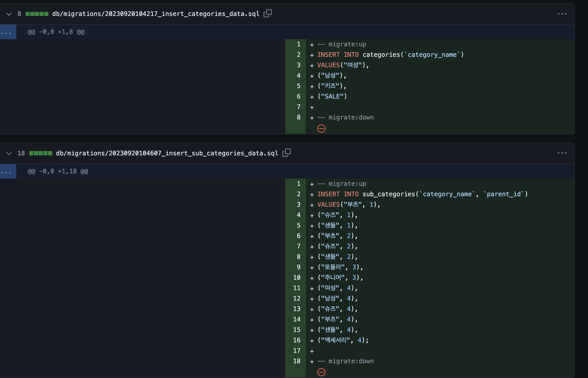Collapse the insert_categories_data.sql diff

[9, 14]
